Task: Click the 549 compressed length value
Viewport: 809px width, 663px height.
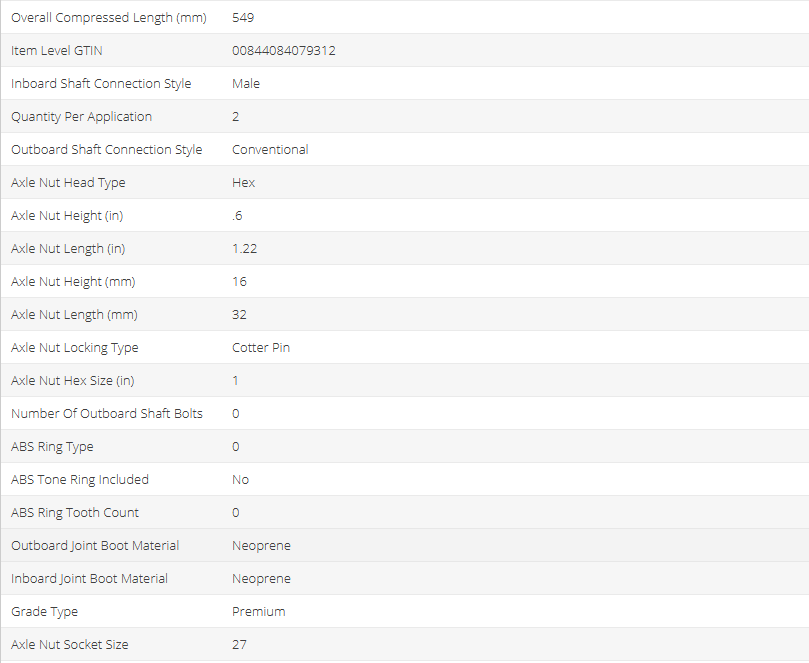Action: pyautogui.click(x=243, y=18)
